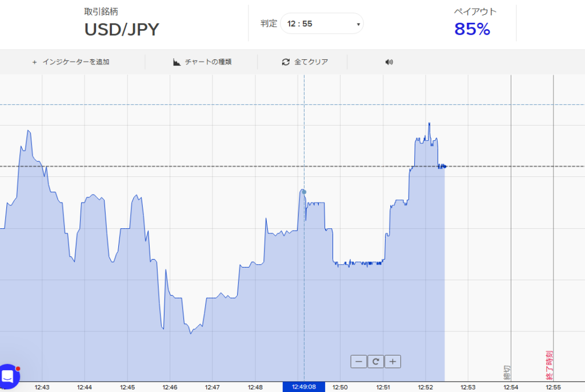Reset chart zoom with the circular arrow

pyautogui.click(x=375, y=361)
